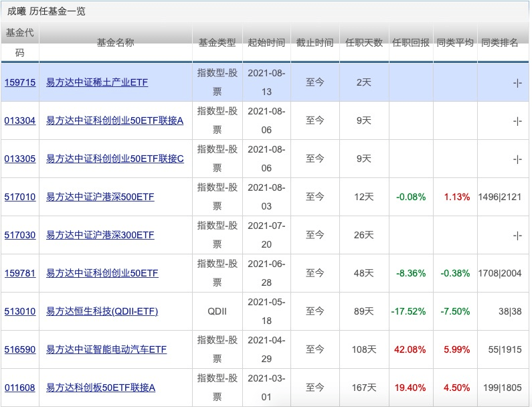Open fund code link 513010
The image size is (532, 407).
[x=20, y=312]
